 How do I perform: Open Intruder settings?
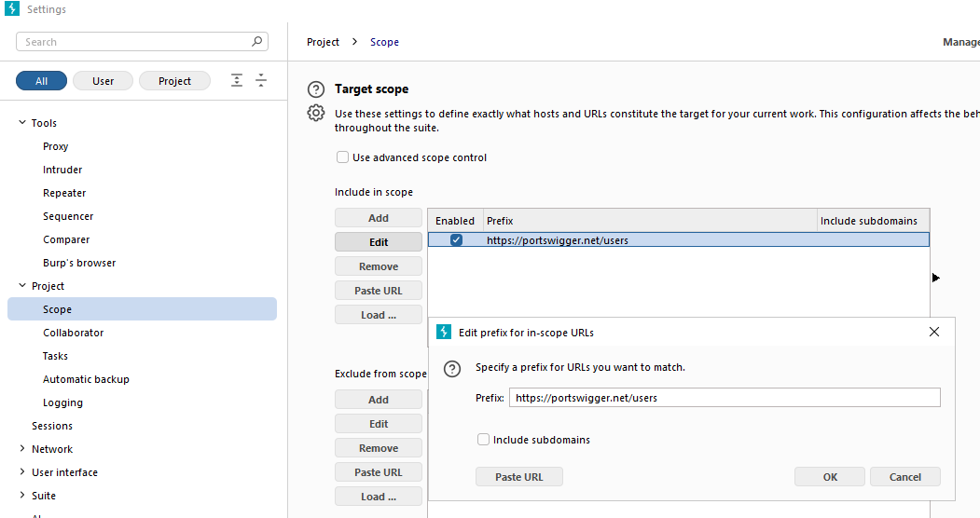[x=62, y=170]
